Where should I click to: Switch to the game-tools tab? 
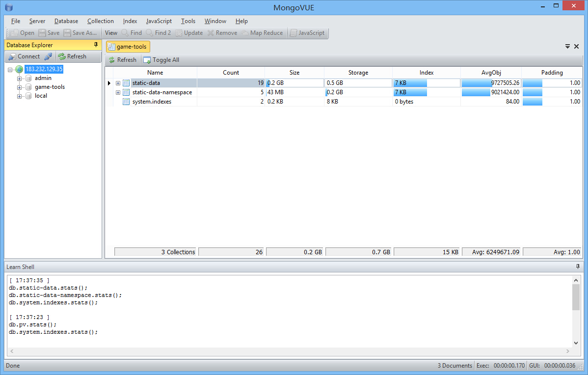pyautogui.click(x=128, y=47)
